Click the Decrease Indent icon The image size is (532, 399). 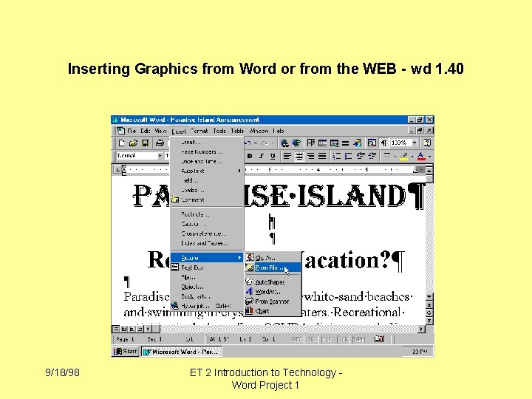(x=361, y=156)
